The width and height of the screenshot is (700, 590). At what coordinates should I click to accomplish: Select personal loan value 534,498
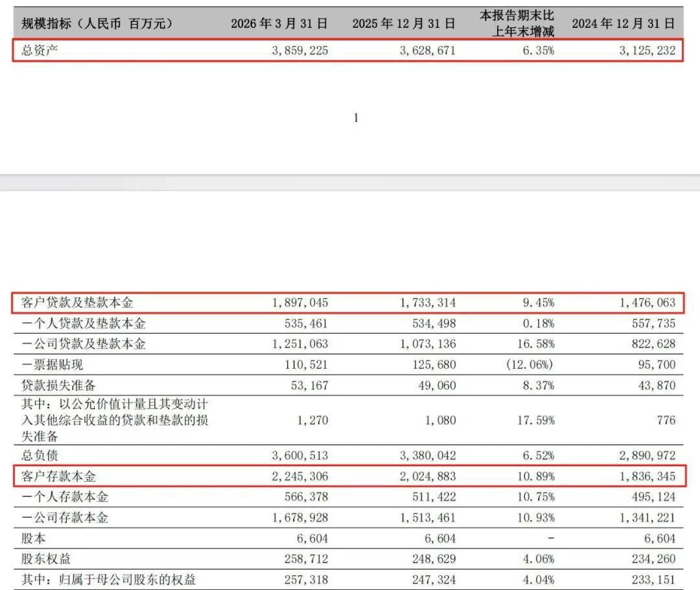click(x=434, y=324)
